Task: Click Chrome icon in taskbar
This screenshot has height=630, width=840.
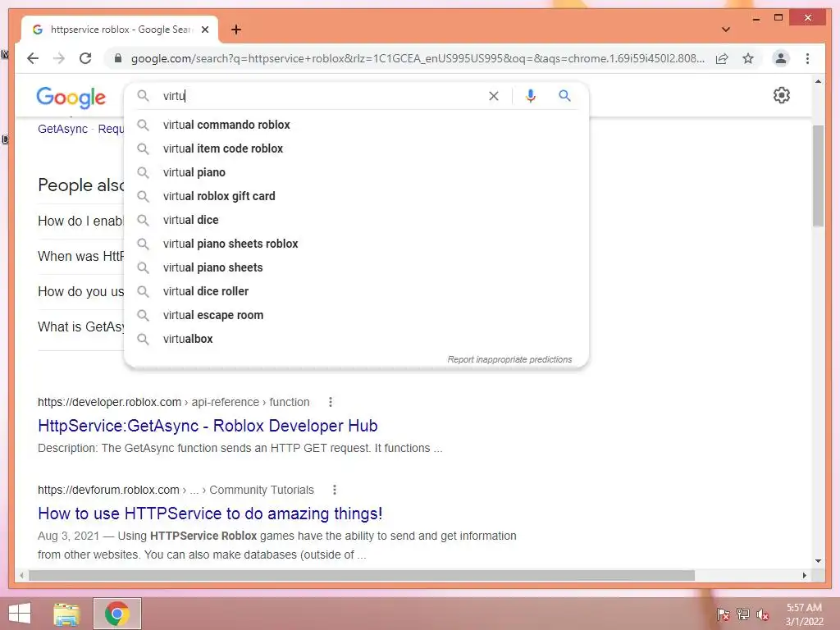Action: click(116, 614)
